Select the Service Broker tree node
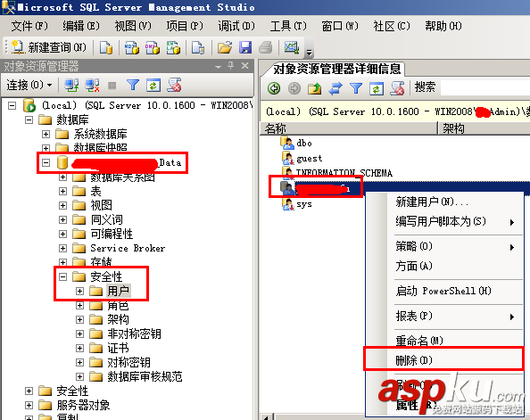The width and height of the screenshot is (530, 420). click(128, 249)
